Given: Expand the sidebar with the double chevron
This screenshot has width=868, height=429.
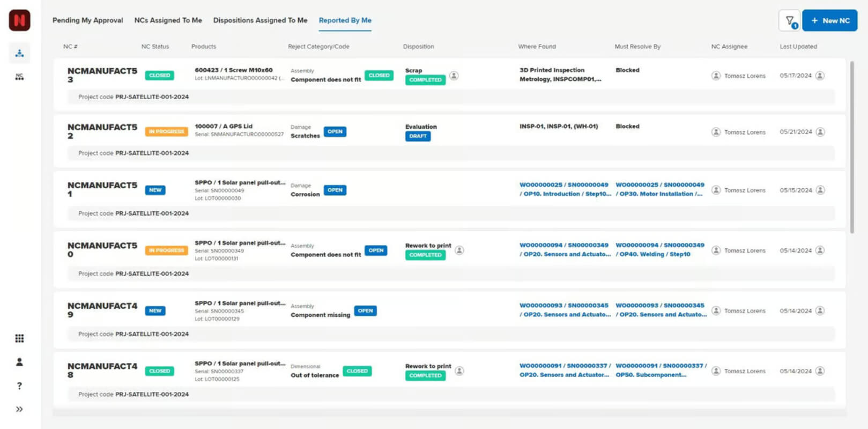Looking at the screenshot, I should [19, 409].
